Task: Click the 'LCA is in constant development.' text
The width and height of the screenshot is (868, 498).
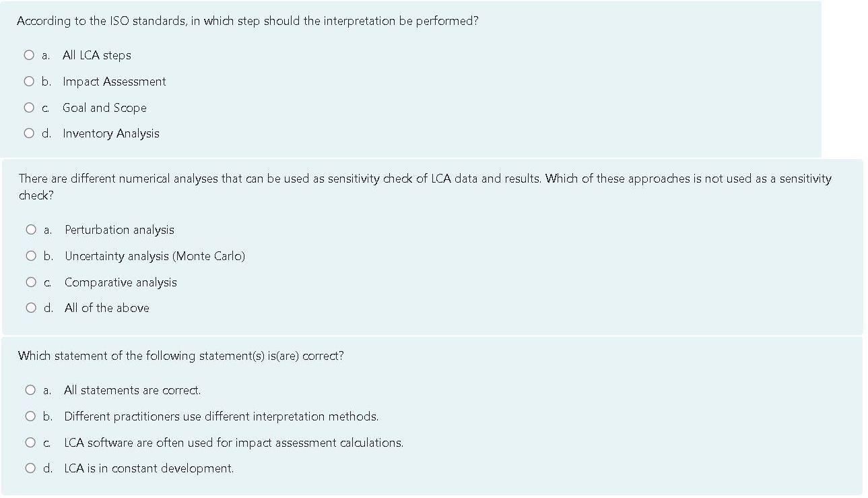Action: pyautogui.click(x=149, y=468)
